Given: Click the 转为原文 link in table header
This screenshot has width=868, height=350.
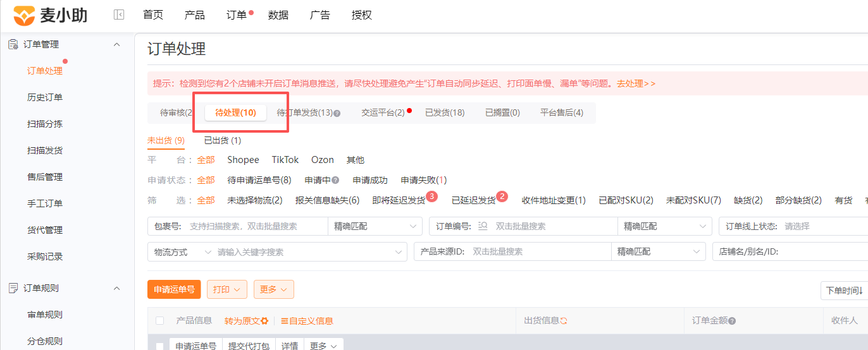Looking at the screenshot, I should click(x=242, y=321).
